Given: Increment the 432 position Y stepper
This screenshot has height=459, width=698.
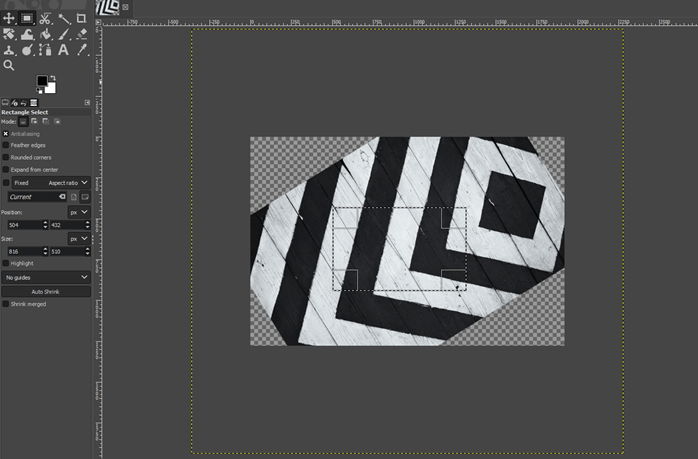Looking at the screenshot, I should point(88,223).
